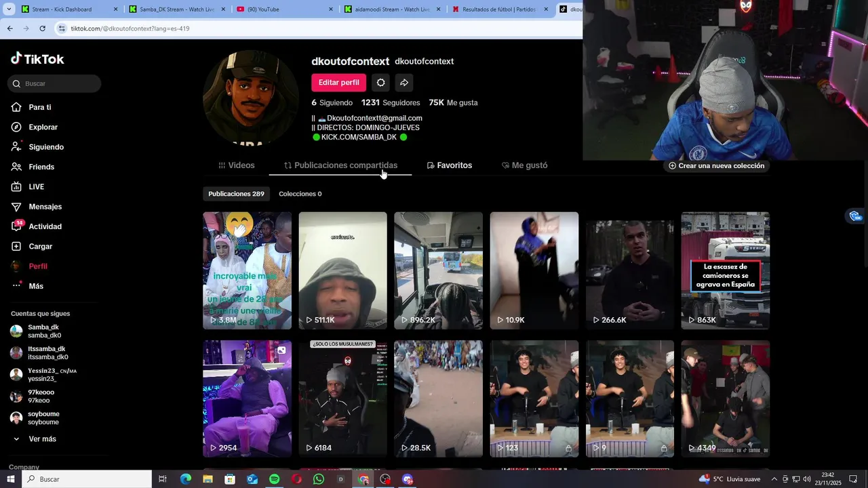Open the 6 Siguiendo list

pyautogui.click(x=332, y=102)
